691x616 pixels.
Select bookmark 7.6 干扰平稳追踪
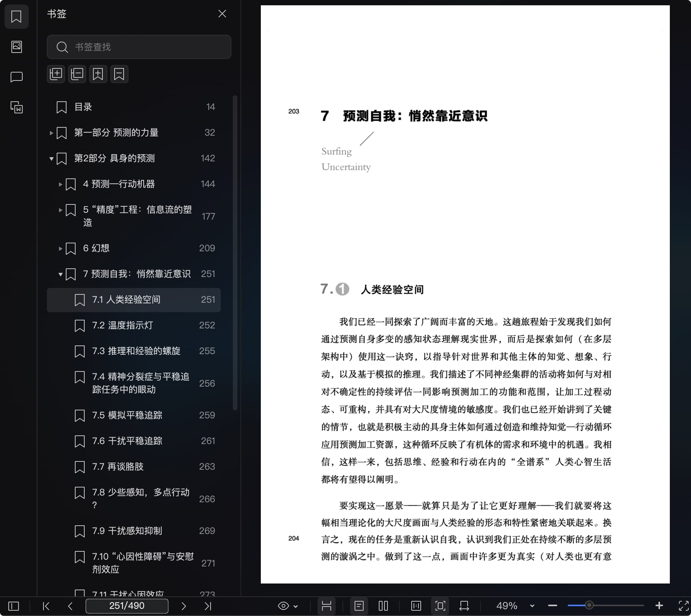click(134, 441)
